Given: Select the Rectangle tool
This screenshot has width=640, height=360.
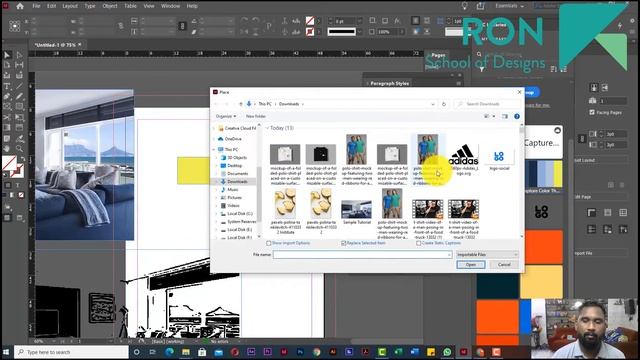Looking at the screenshot, I should (19, 107).
